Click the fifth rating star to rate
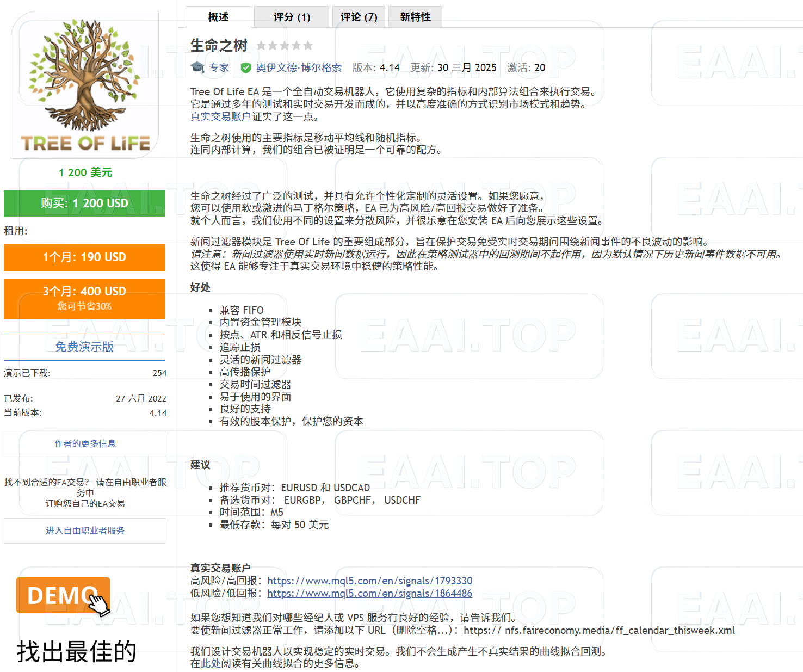Image resolution: width=803 pixels, height=672 pixels. 307,46
